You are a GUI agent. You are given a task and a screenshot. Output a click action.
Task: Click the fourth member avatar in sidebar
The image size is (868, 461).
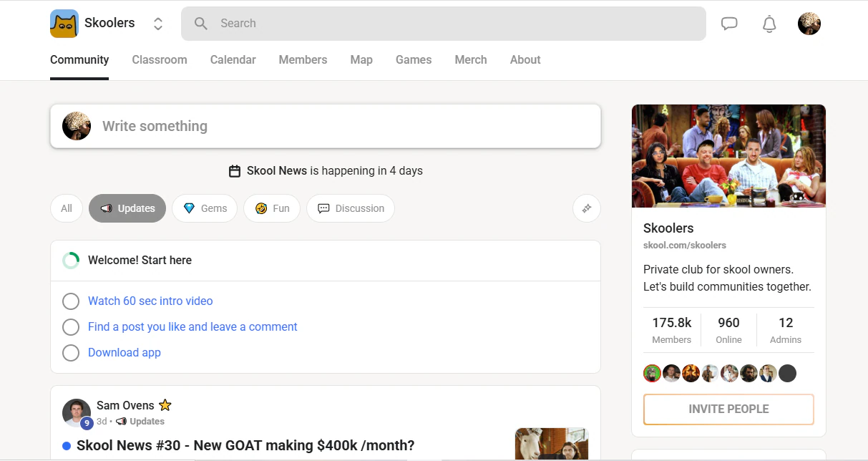coord(710,373)
